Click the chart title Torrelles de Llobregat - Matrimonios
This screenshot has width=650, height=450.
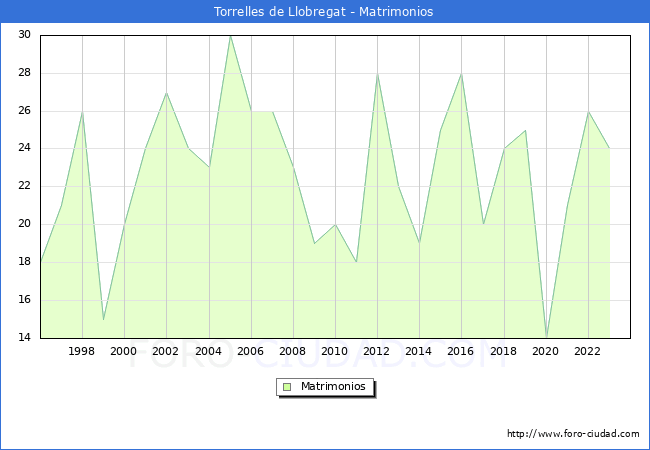[x=324, y=12]
